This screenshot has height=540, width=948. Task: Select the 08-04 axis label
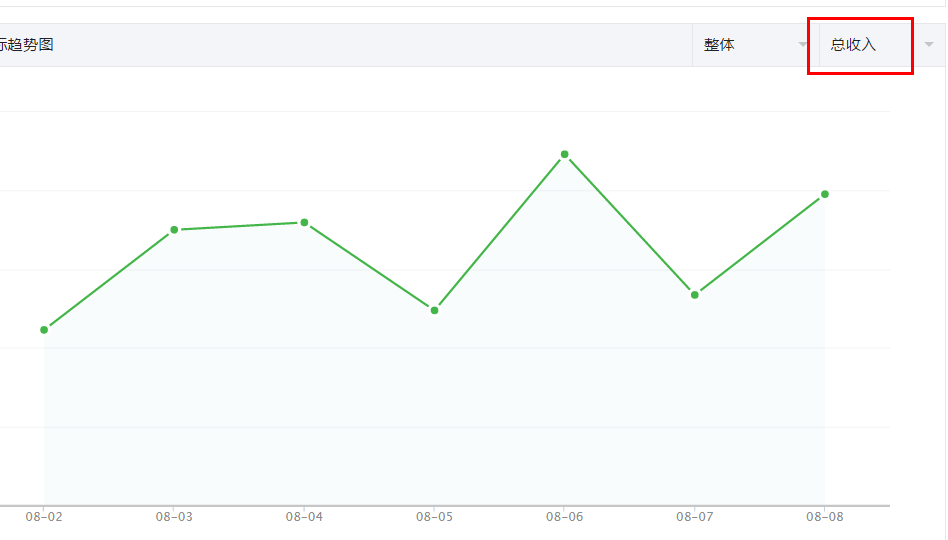[304, 517]
